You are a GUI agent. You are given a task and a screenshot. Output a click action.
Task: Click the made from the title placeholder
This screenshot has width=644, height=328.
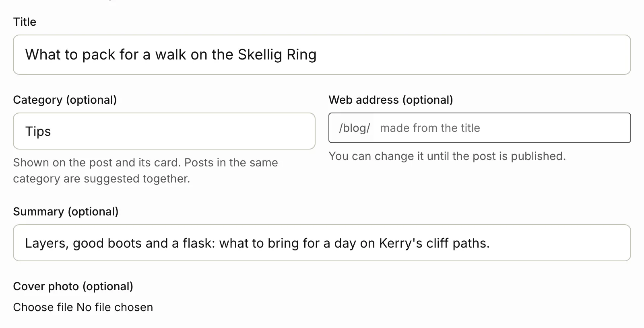click(x=430, y=128)
